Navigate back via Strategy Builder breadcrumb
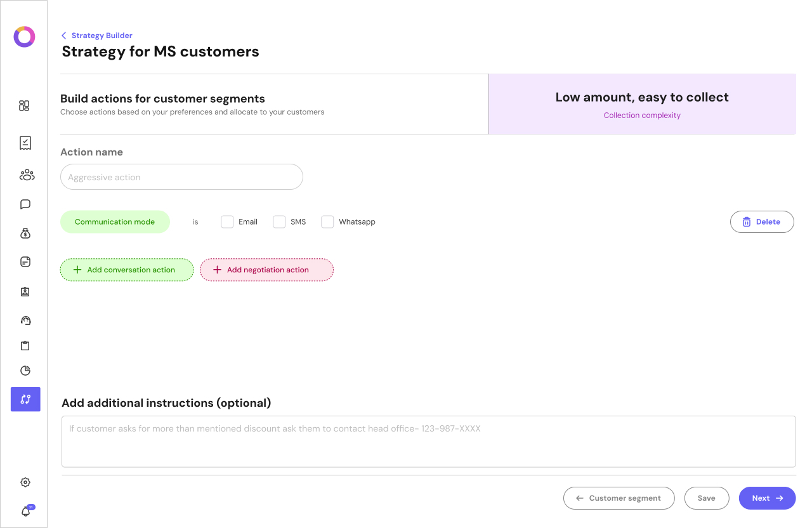 (x=96, y=35)
